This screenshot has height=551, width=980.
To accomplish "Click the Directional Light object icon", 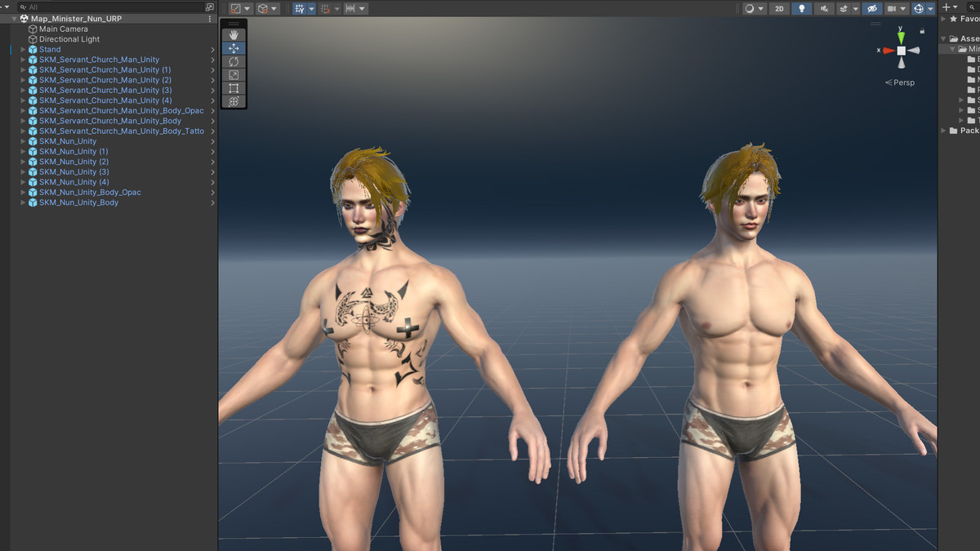I will click(33, 39).
